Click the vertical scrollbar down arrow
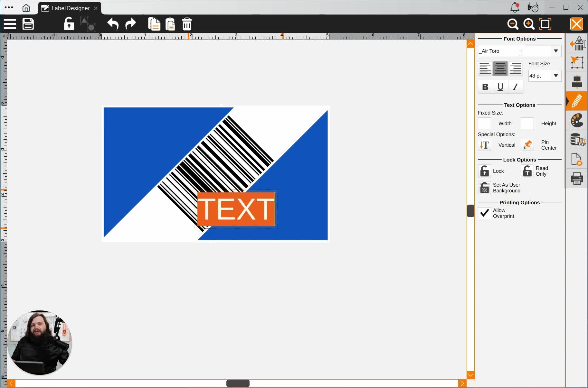This screenshot has width=588, height=388. (470, 375)
